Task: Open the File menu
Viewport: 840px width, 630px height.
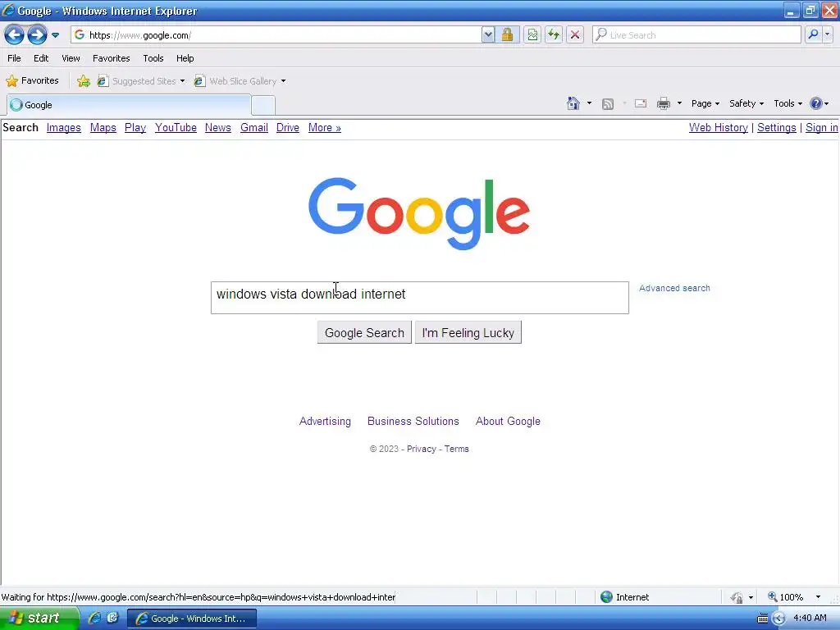Action: [x=15, y=58]
